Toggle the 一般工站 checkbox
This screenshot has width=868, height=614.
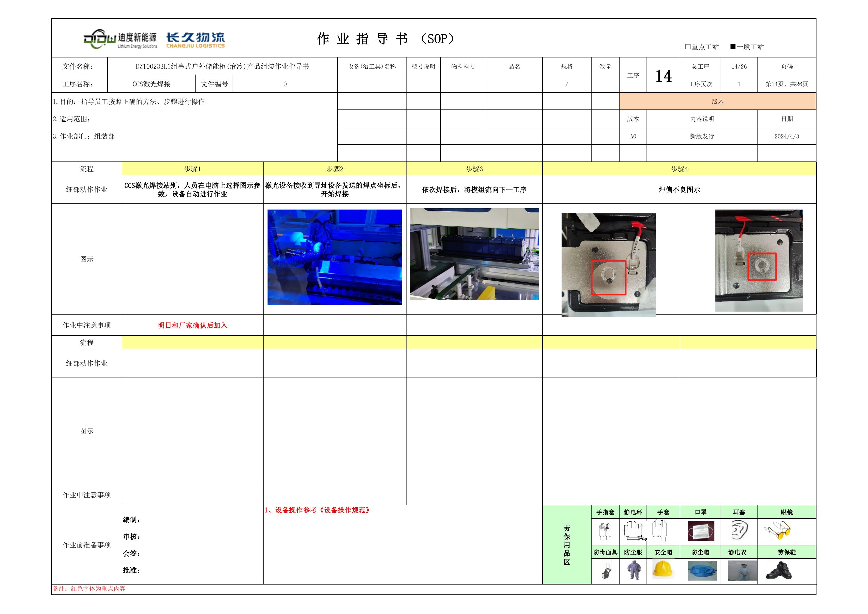coord(733,47)
